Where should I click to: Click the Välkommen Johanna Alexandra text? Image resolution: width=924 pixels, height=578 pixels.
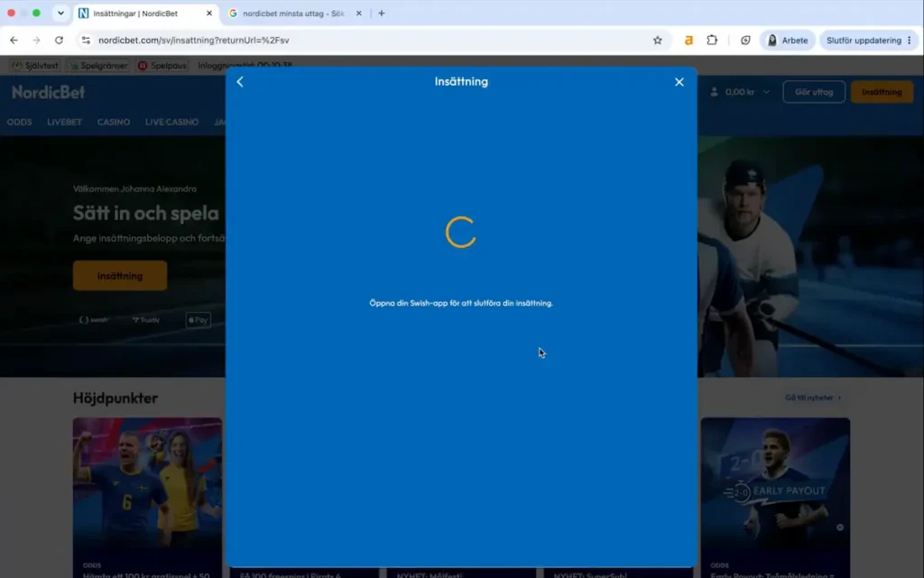point(135,189)
